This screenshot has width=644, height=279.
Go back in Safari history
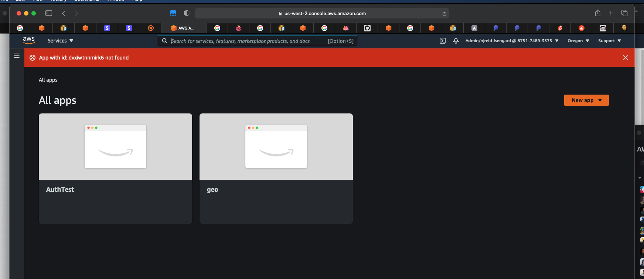point(64,13)
